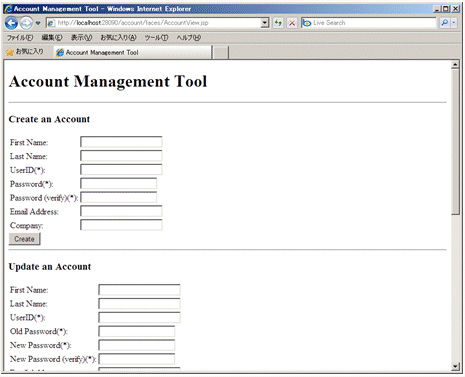
Task: Click the First Name field under Create an Account
Action: click(x=121, y=142)
